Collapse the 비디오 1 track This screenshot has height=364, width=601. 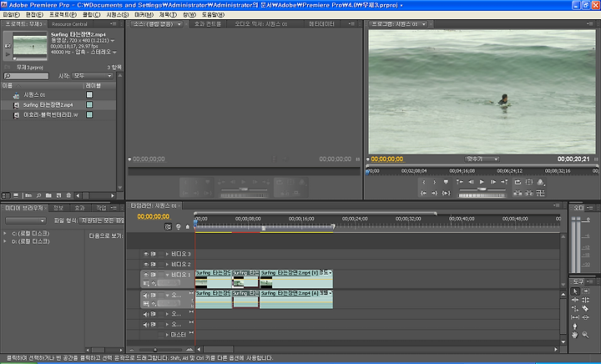167,275
